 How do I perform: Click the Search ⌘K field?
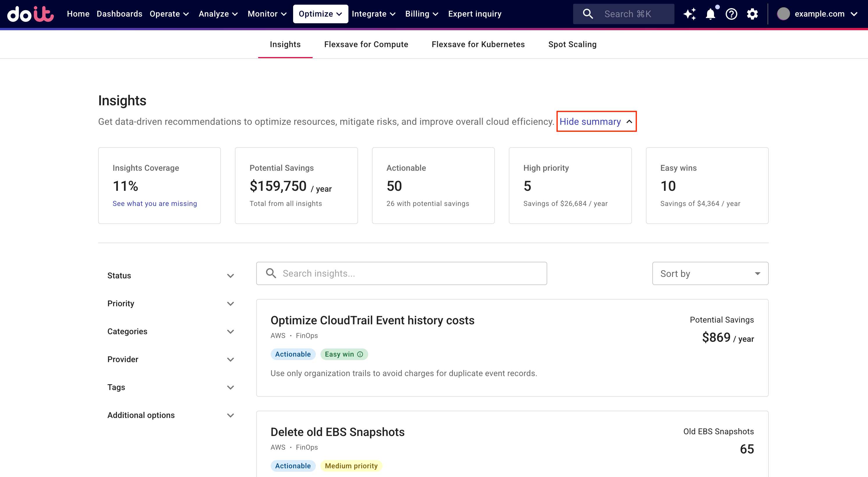623,14
